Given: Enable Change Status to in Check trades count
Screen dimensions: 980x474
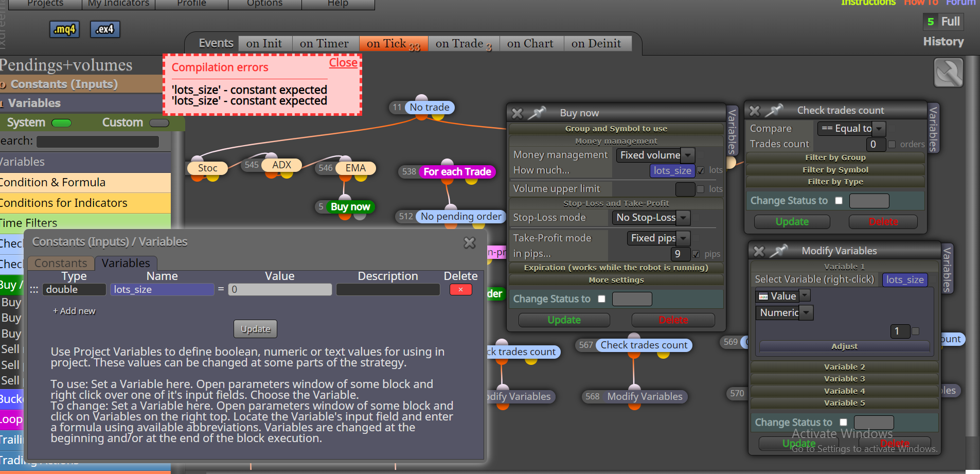Looking at the screenshot, I should point(839,201).
